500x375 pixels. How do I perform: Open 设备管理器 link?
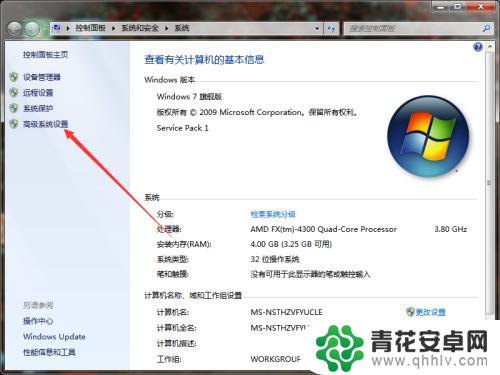42,77
